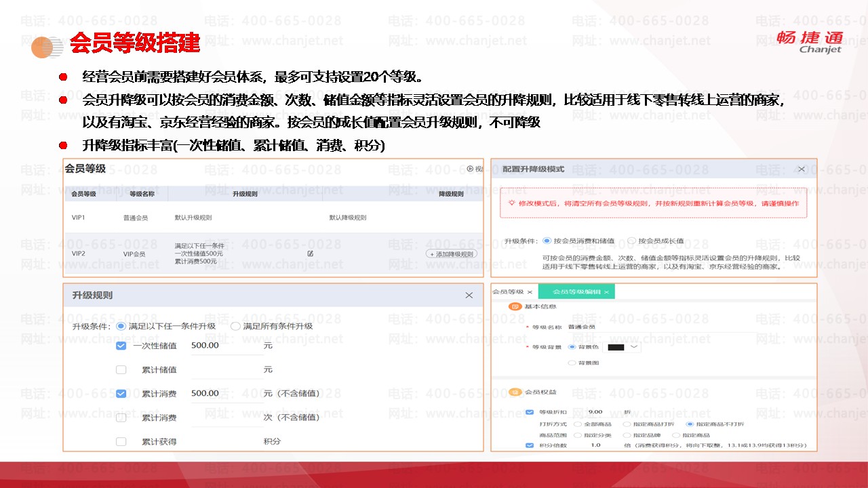The width and height of the screenshot is (868, 488).
Task: Close the 会员等级 tab
Action: click(530, 292)
